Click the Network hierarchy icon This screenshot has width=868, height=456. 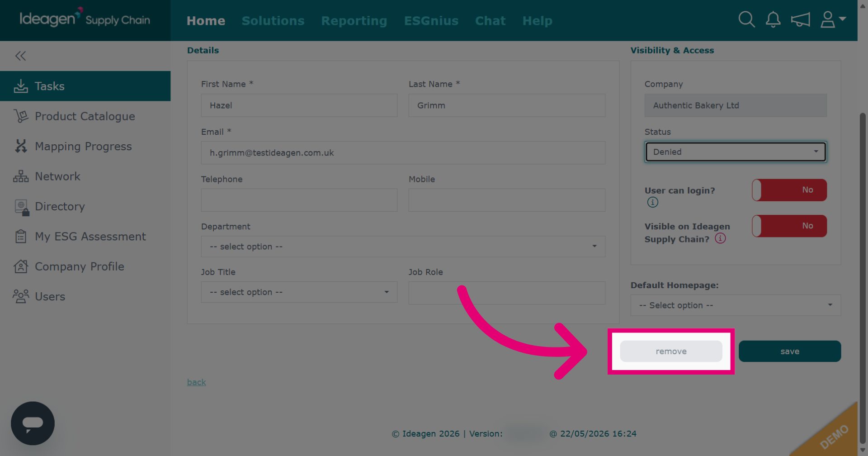coord(21,176)
